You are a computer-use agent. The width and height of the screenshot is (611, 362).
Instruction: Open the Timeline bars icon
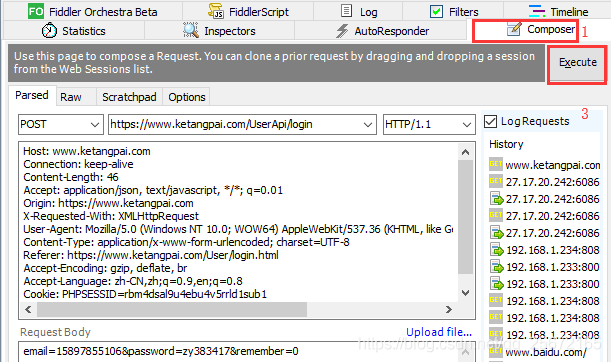coord(537,11)
